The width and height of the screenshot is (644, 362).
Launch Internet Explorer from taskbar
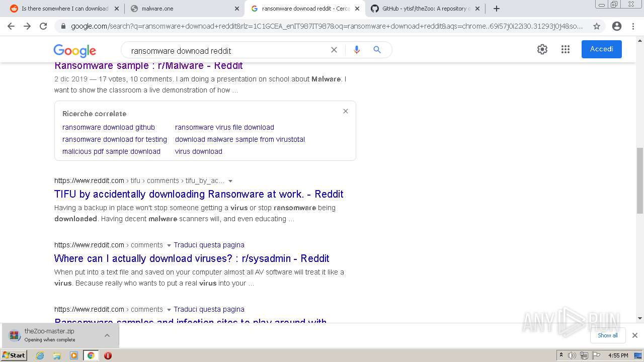(40, 355)
